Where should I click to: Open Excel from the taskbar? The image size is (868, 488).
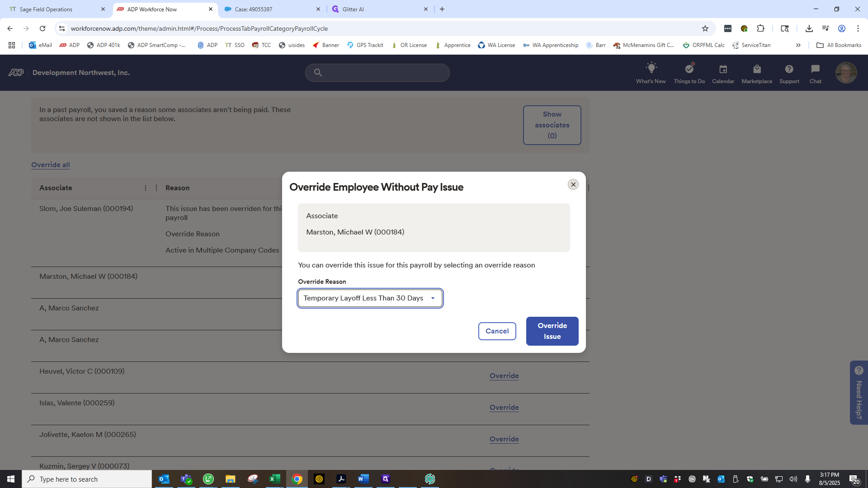coord(275,479)
